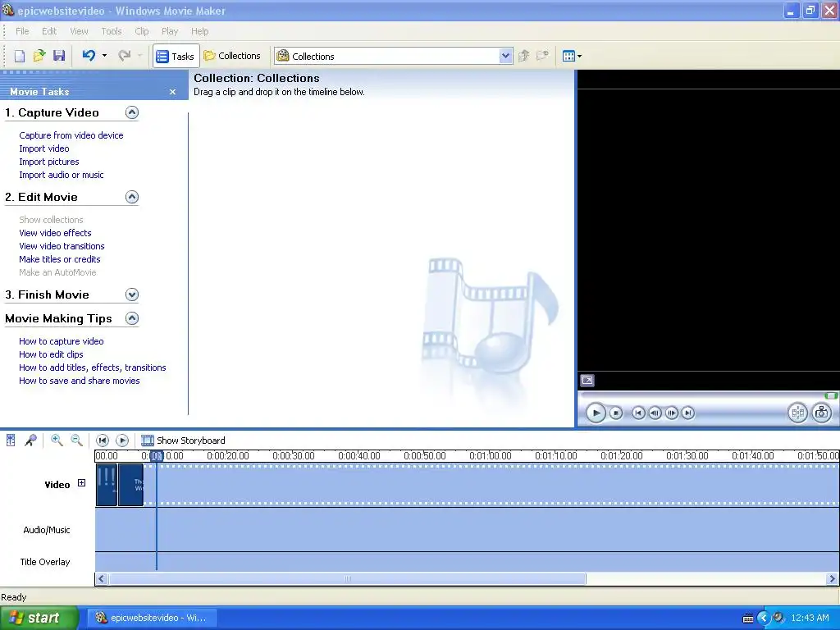Viewport: 840px width, 630px height.
Task: Open the Views dropdown button
Action: pyautogui.click(x=572, y=56)
